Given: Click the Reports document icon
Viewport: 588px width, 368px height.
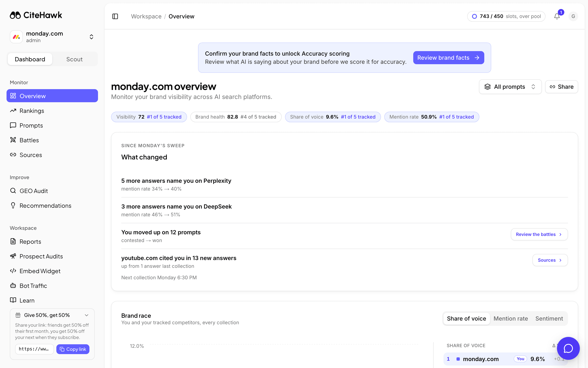Looking at the screenshot, I should click(x=13, y=241).
